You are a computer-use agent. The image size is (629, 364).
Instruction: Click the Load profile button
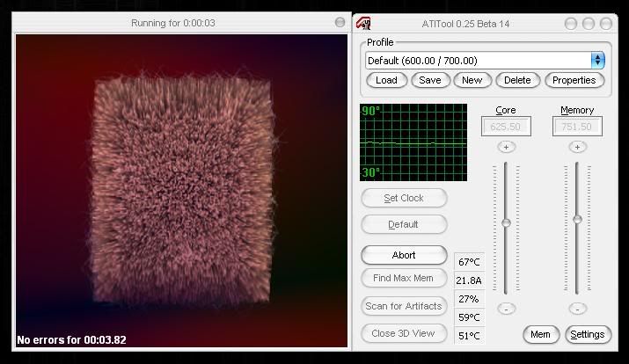click(x=387, y=80)
